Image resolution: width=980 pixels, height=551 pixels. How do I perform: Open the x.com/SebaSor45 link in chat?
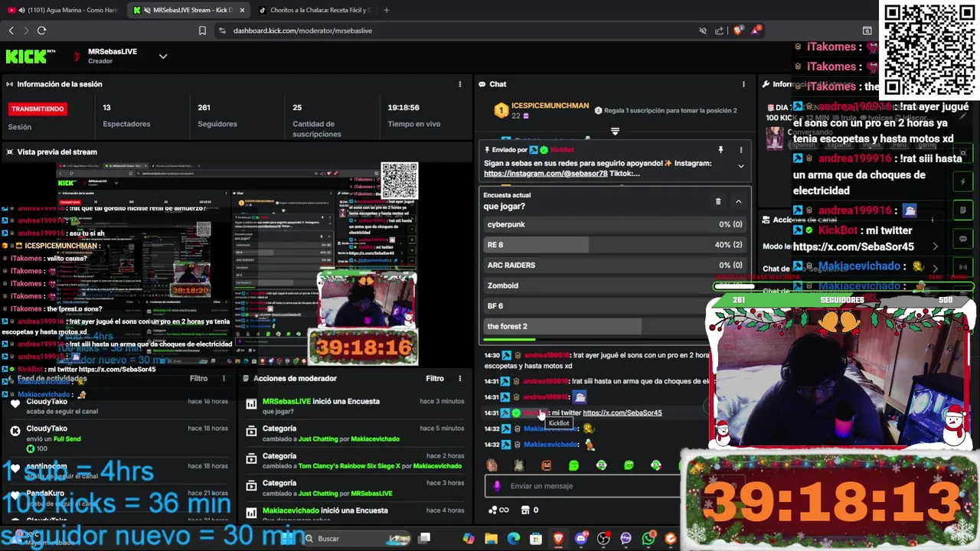click(x=622, y=412)
